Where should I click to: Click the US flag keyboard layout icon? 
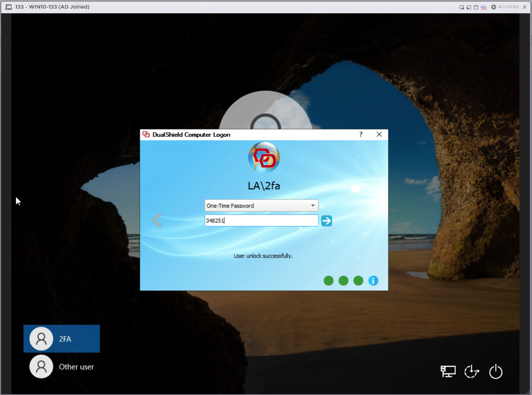click(x=483, y=7)
